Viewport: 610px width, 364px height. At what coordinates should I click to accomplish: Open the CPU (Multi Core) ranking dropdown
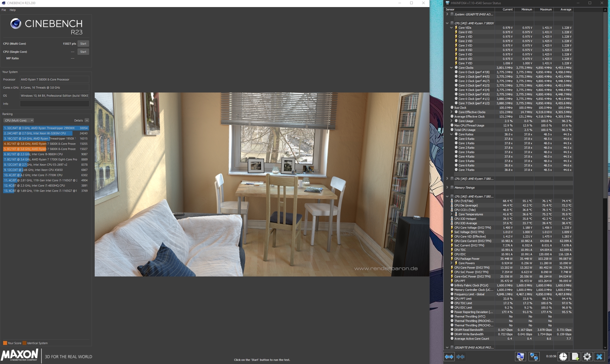(x=19, y=120)
